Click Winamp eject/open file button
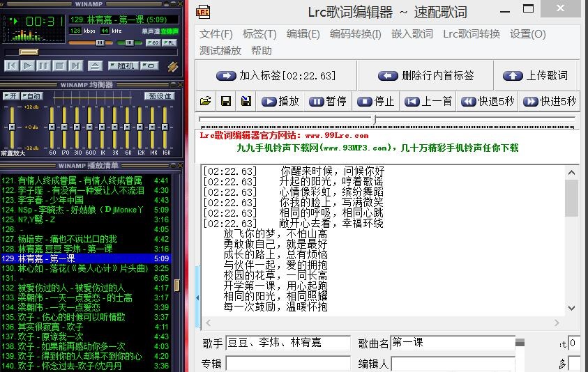This screenshot has height=372, width=588. (96, 66)
